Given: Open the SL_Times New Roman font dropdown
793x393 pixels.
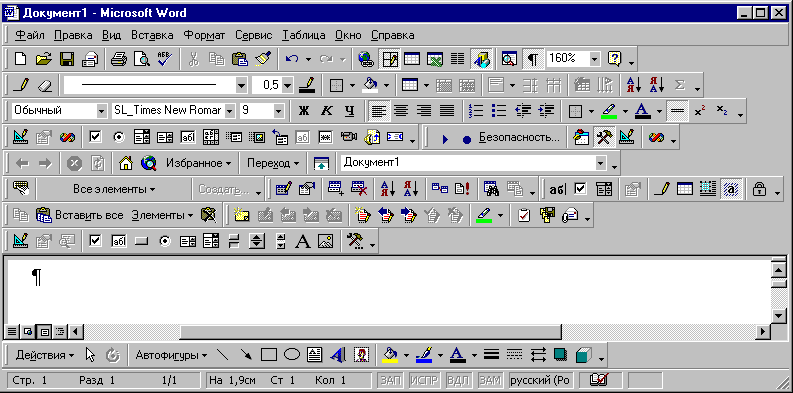Looking at the screenshot, I should tap(230, 111).
